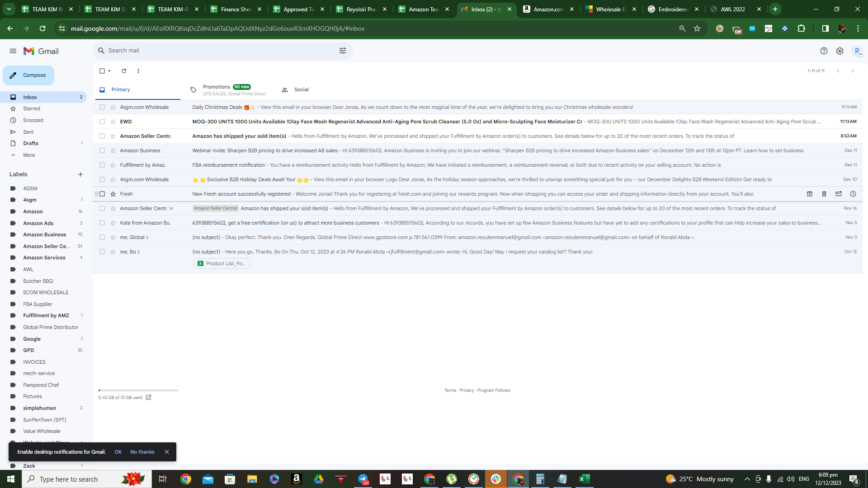Go to older emails page arrow
This screenshot has height=488, width=868.
point(853,71)
